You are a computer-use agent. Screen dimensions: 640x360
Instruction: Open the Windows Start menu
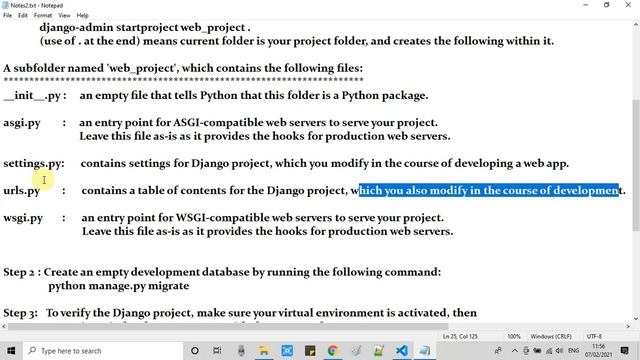point(11,351)
